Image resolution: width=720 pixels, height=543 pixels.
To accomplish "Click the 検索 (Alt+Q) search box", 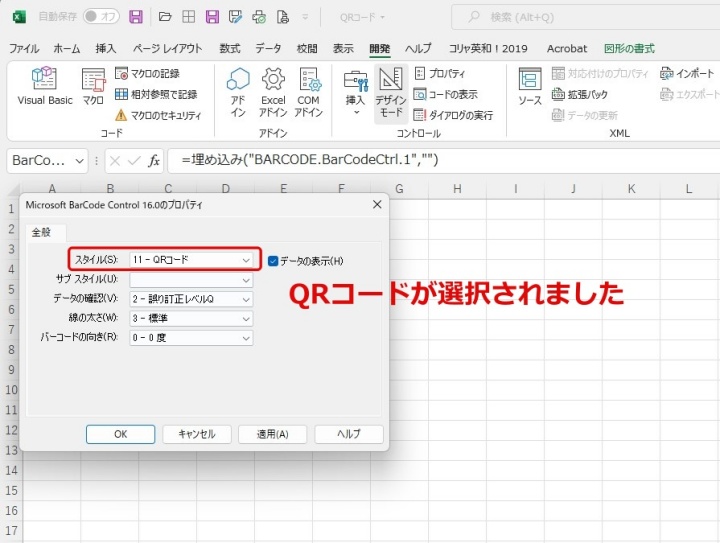I will click(585, 17).
